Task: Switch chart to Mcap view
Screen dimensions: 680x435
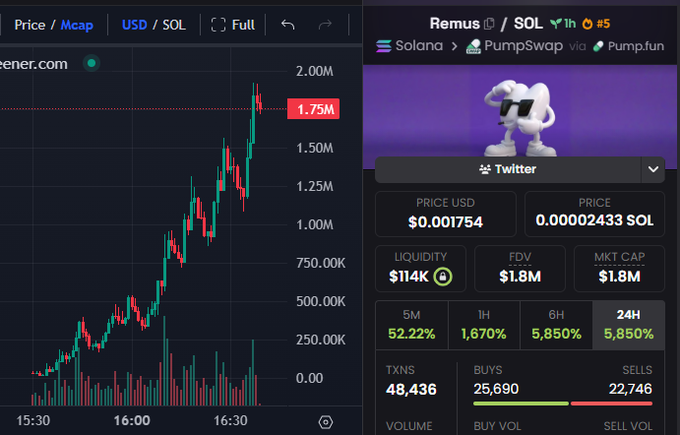Action: pyautogui.click(x=77, y=25)
